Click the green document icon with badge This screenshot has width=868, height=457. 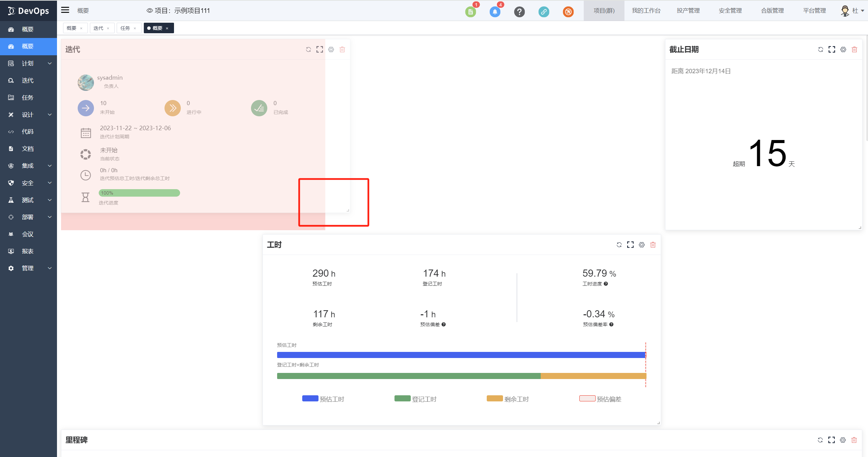pos(470,12)
